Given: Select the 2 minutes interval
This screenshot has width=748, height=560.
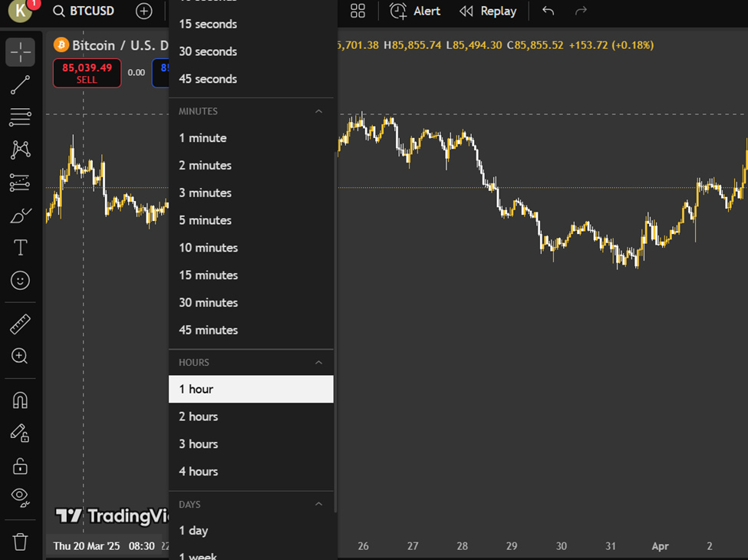Looking at the screenshot, I should [251, 166].
